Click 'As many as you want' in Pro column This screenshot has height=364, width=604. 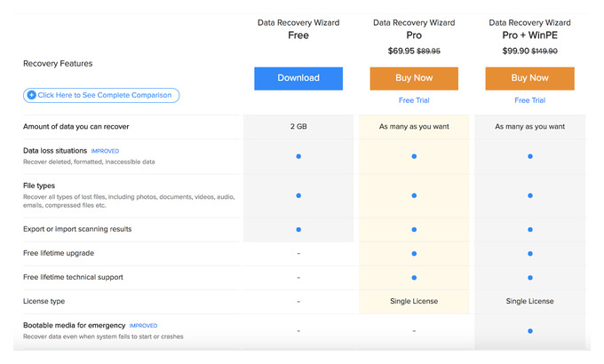tap(414, 126)
